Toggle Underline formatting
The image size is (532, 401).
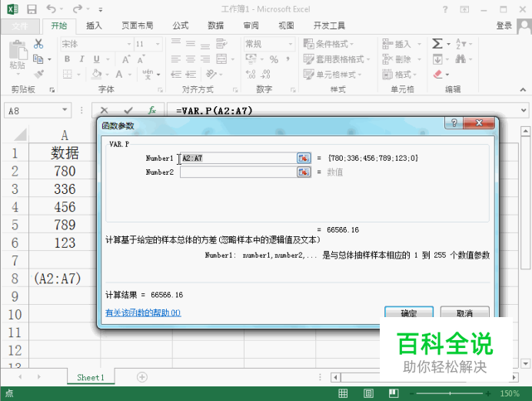click(x=97, y=59)
